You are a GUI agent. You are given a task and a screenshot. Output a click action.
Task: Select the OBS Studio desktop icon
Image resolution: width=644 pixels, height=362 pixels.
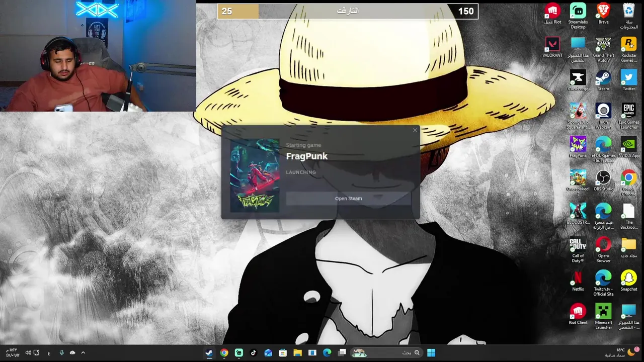click(x=603, y=181)
